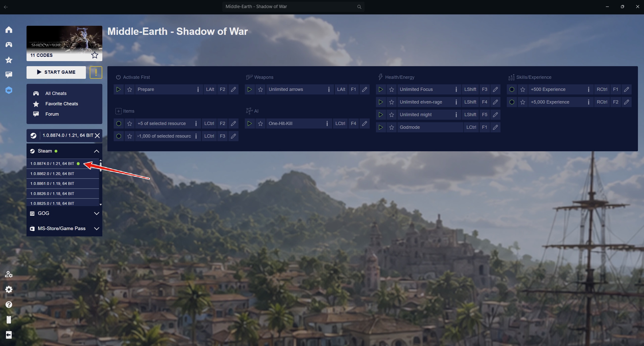This screenshot has width=644, height=346.
Task: Open the Home icon in sidebar
Action: click(9, 30)
